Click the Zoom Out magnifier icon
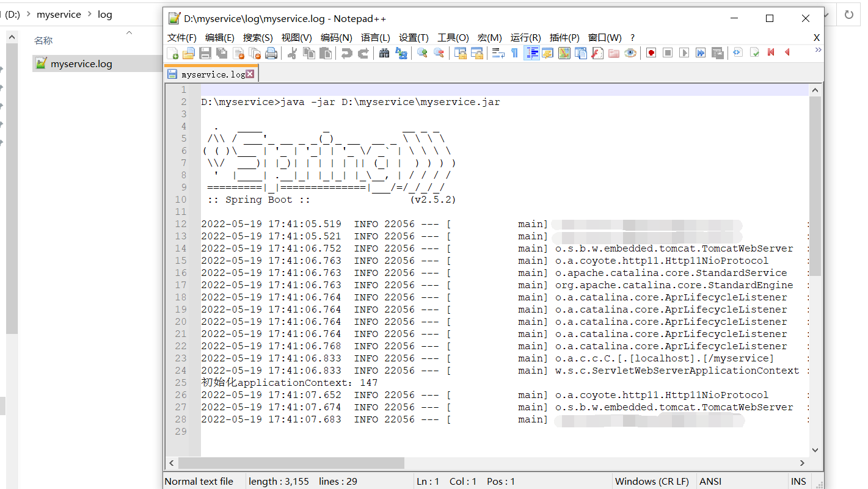 point(439,53)
